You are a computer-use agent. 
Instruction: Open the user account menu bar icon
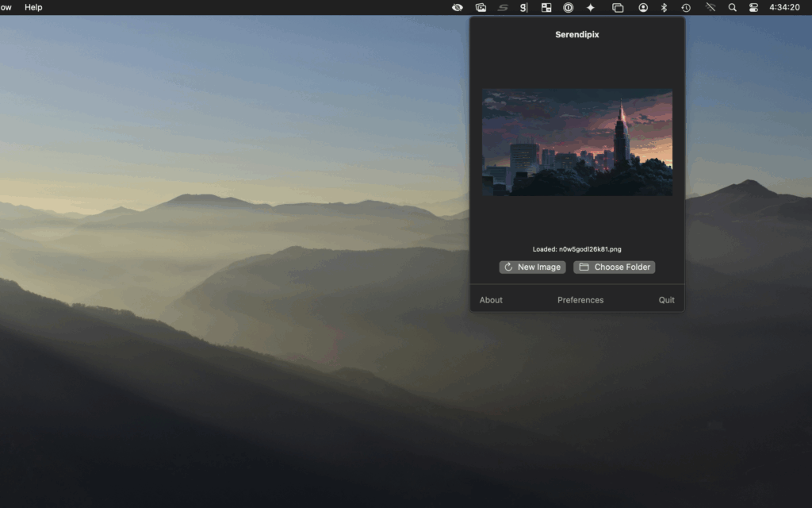642,7
